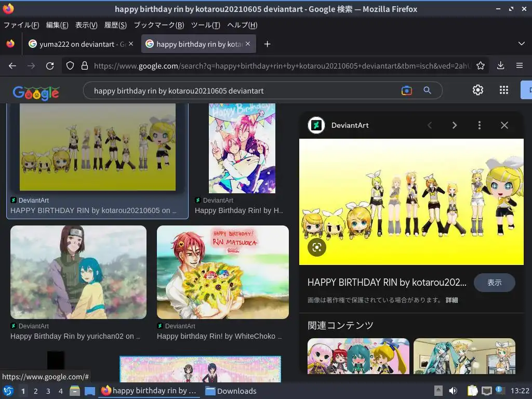Screen dimensions: 532x399
Task: Switch to workspace 3
Action: pos(48,391)
